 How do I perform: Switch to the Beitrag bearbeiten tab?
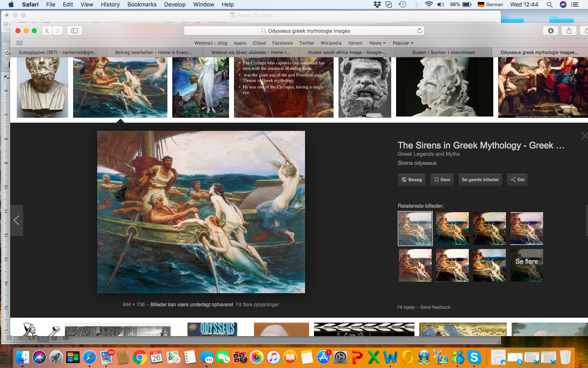point(153,52)
